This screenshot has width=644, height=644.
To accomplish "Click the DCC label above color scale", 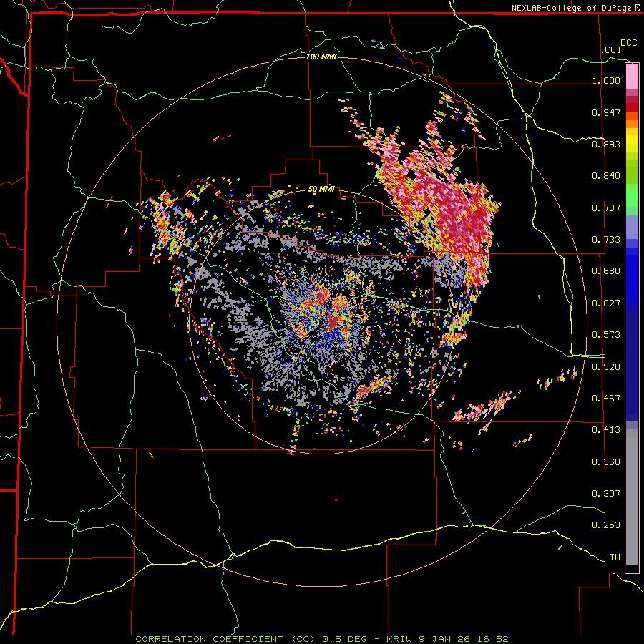I will pos(628,43).
